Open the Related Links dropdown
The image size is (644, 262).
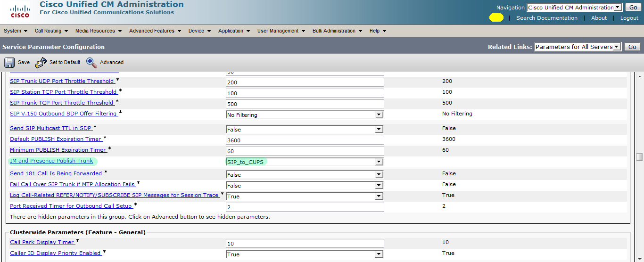coord(578,47)
